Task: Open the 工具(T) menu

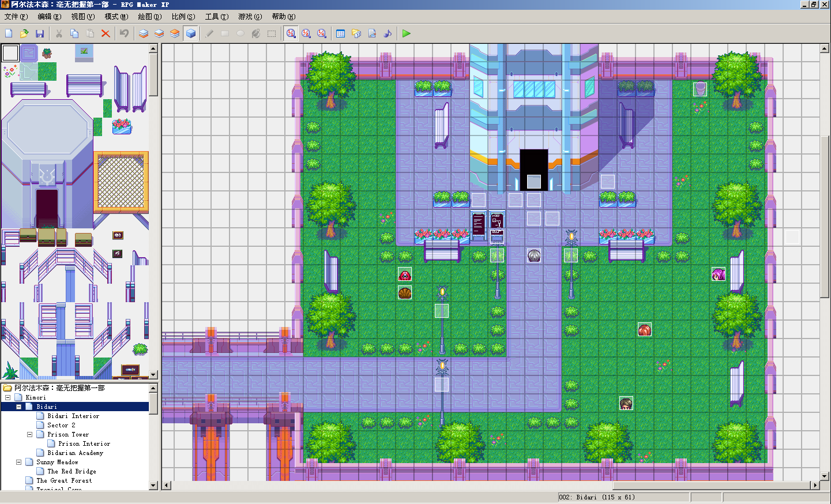Action: coord(217,17)
